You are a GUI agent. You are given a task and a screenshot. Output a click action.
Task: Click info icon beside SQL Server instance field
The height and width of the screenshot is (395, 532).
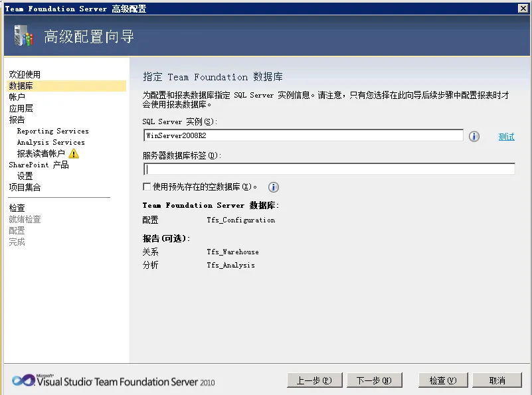click(474, 136)
